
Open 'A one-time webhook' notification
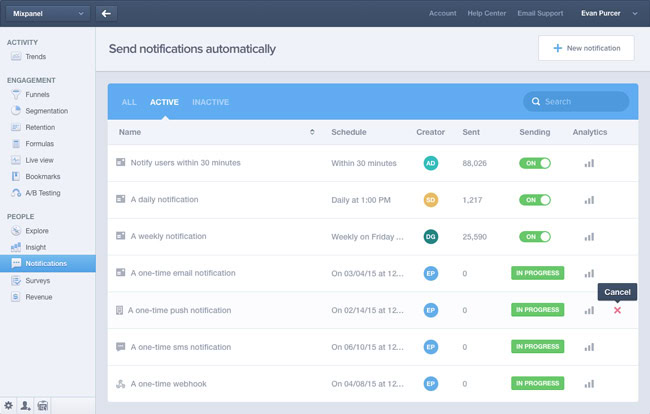[168, 384]
